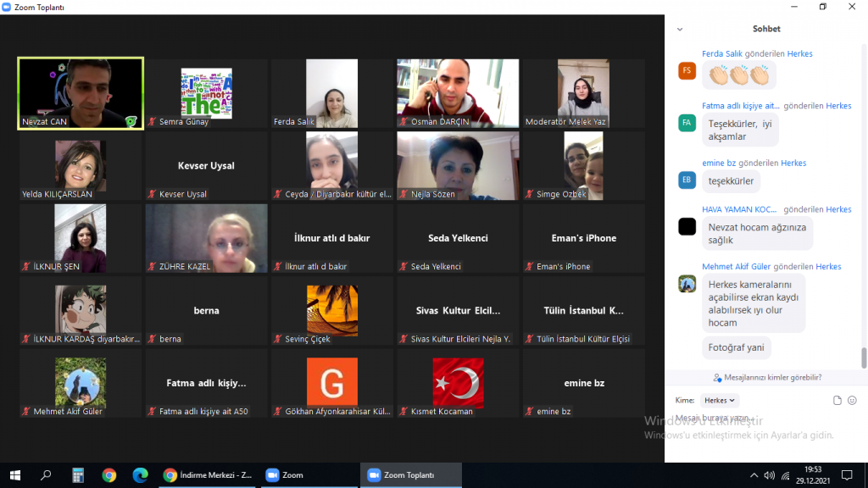Open the 'Herkes' recipient dropdown

click(x=721, y=400)
